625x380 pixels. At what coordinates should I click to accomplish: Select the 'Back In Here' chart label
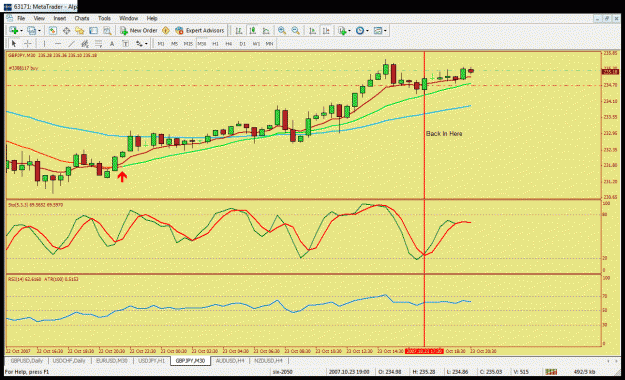tap(444, 134)
